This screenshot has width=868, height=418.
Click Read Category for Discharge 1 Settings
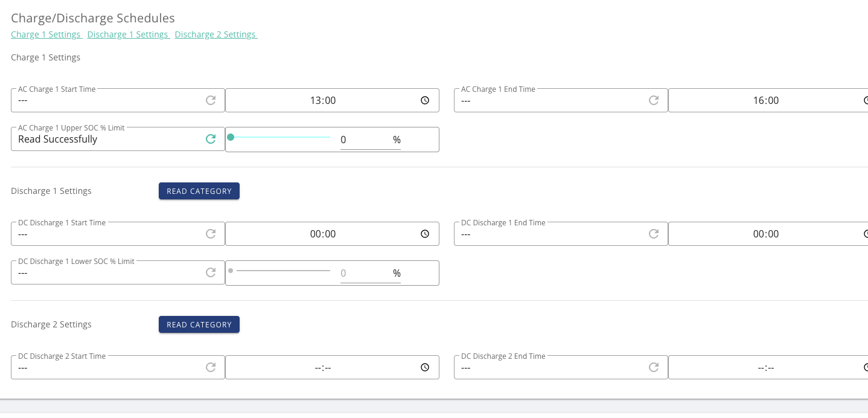coord(199,191)
